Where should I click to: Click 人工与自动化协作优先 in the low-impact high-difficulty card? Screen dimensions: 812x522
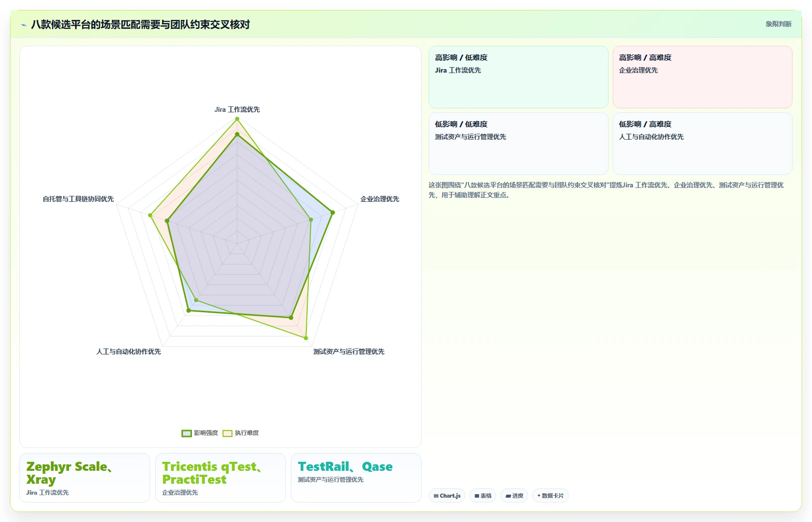tap(651, 137)
